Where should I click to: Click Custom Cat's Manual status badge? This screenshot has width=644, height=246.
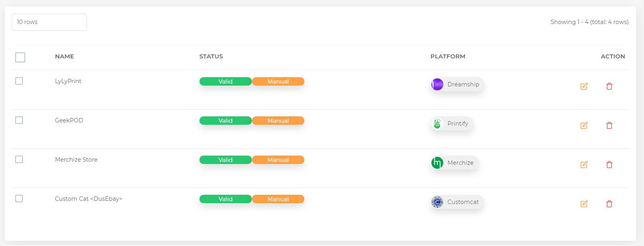(x=278, y=199)
